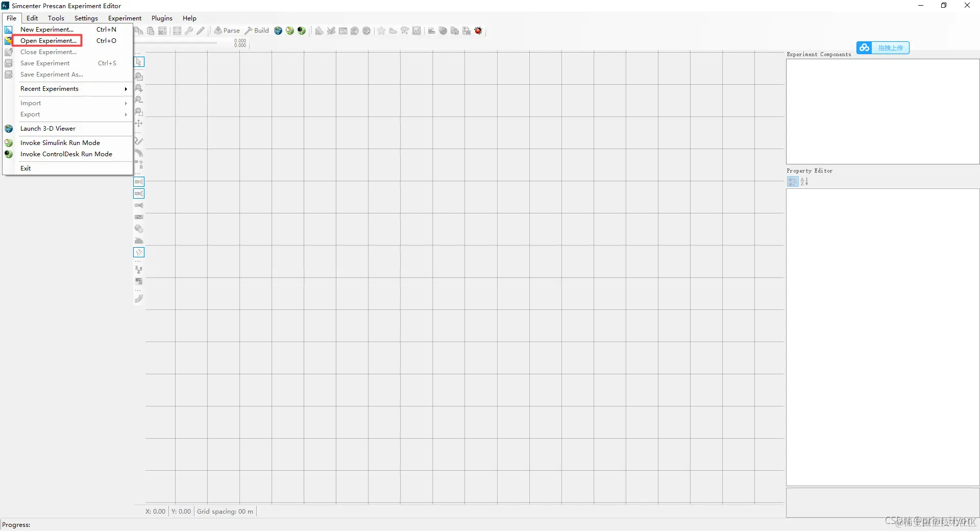Click the star icon in the toolbar
The image size is (980, 531).
coord(381,31)
